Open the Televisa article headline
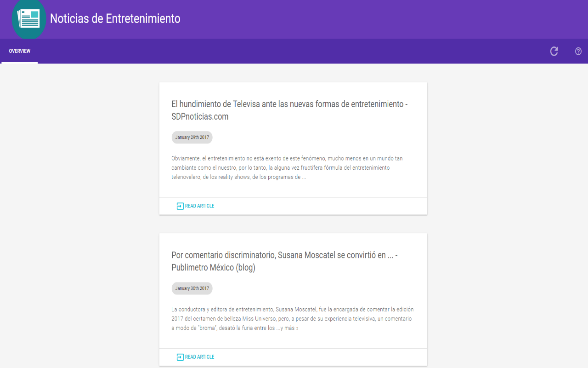Viewport: 588px width, 368px height. tap(289, 110)
